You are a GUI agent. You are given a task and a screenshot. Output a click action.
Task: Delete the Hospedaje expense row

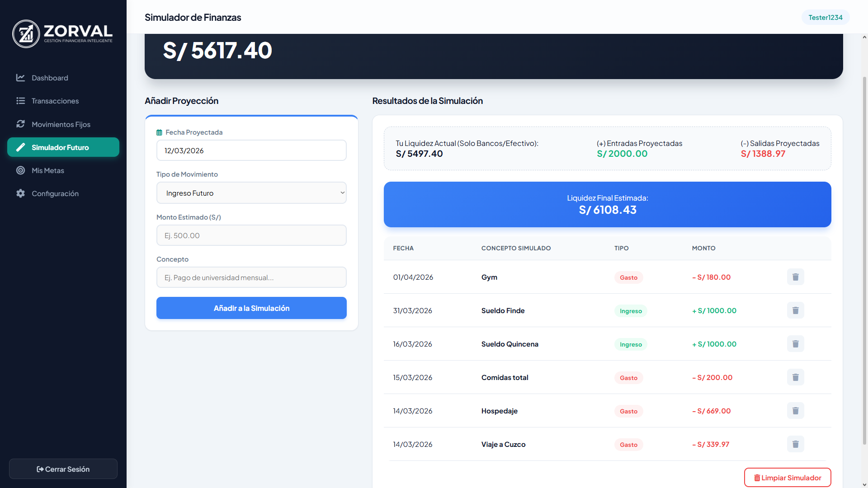click(795, 411)
